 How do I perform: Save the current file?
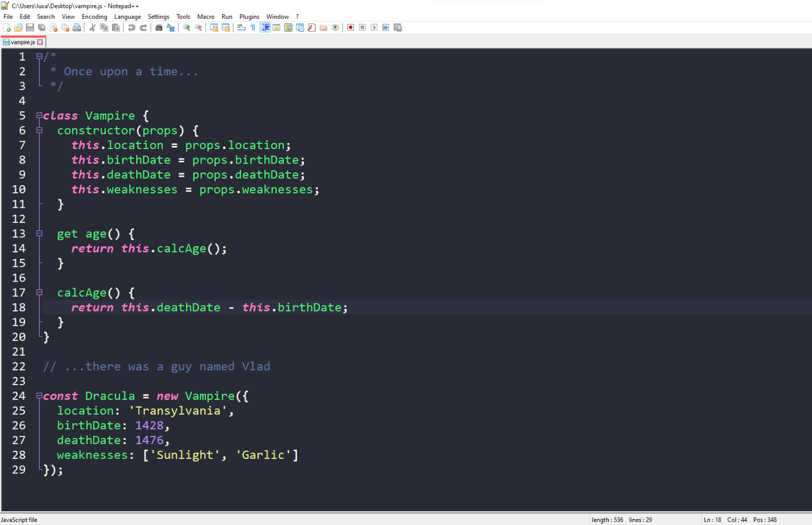coord(30,27)
